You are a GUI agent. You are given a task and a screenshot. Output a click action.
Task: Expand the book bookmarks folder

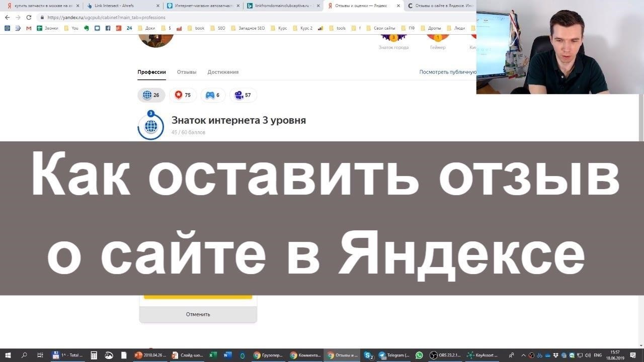(x=196, y=28)
